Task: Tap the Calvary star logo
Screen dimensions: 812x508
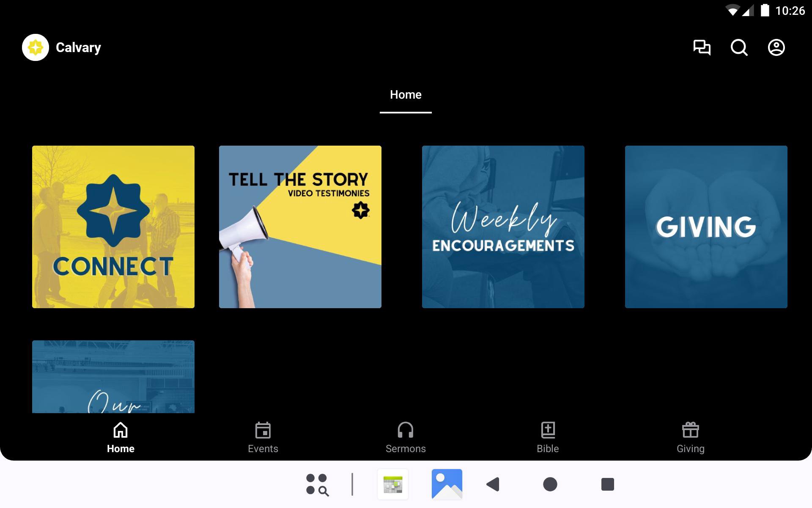Action: [x=36, y=47]
